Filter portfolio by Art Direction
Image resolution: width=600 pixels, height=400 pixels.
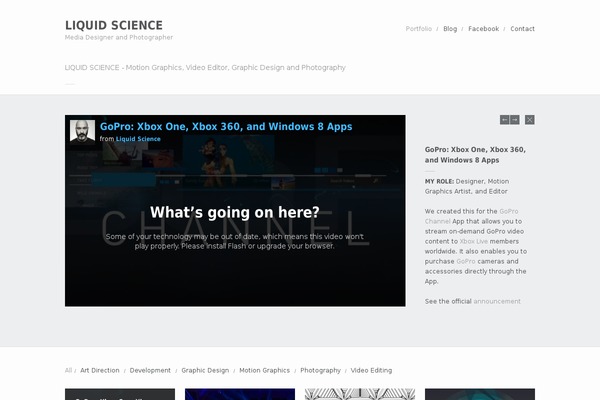(100, 370)
